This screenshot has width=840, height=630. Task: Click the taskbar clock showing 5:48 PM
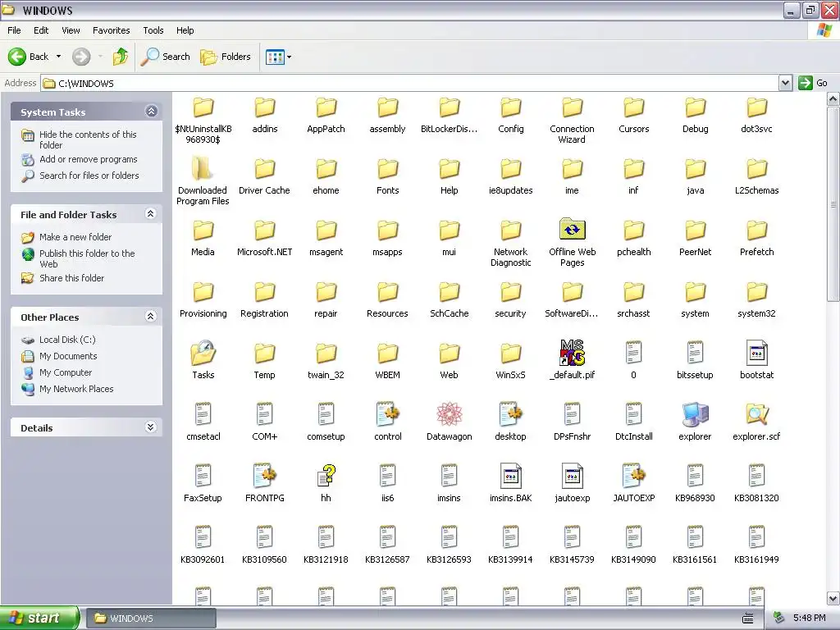point(809,619)
